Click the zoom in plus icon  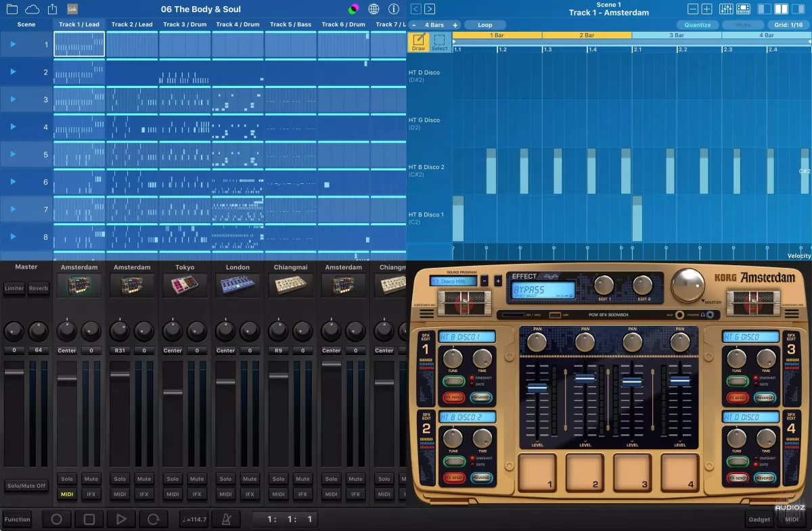point(706,9)
